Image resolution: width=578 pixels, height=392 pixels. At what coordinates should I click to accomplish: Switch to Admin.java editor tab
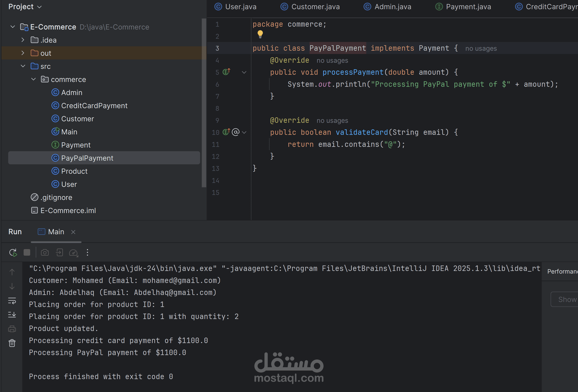pos(388,7)
